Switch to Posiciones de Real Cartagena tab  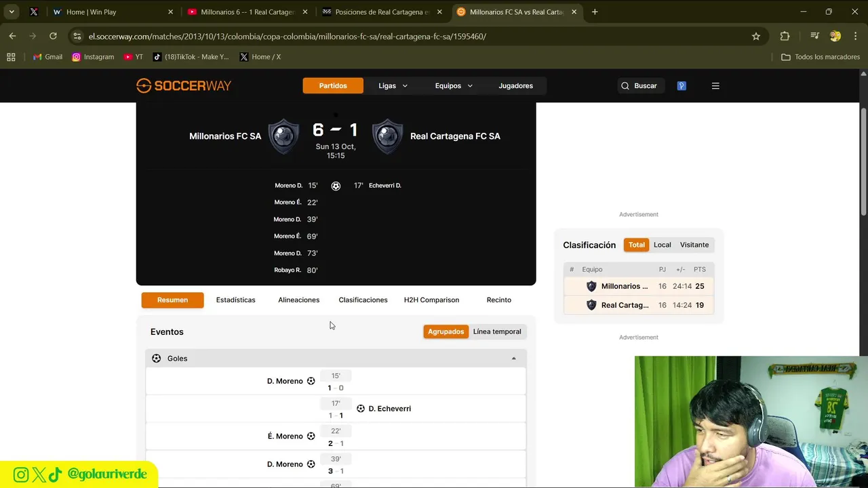point(382,12)
